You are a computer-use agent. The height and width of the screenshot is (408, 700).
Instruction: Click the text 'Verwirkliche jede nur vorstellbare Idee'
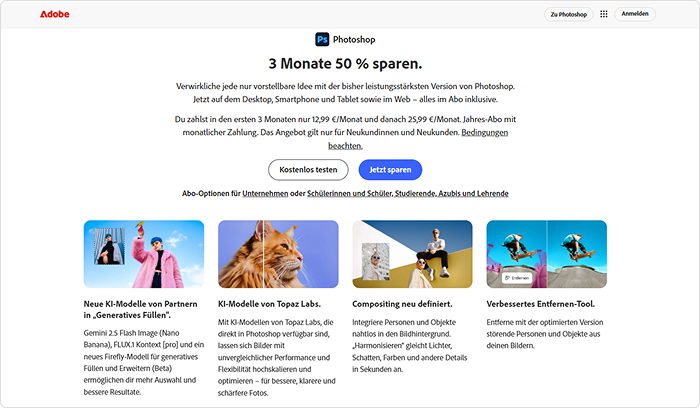point(246,86)
